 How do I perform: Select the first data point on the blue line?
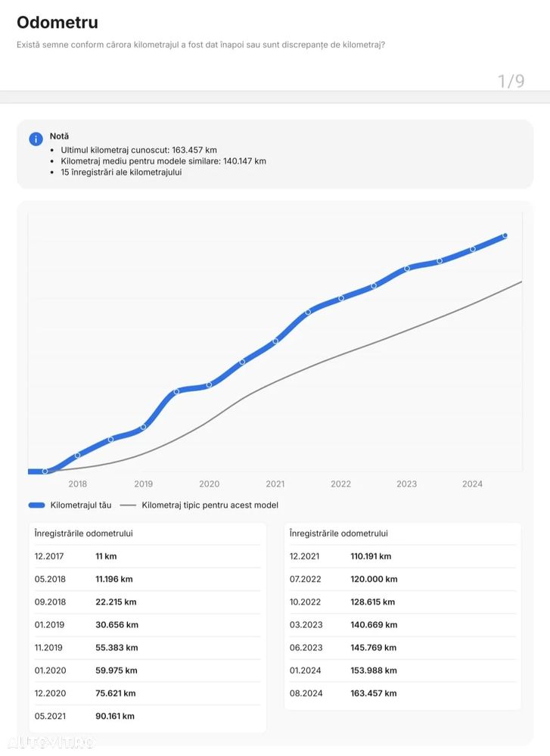point(45,471)
